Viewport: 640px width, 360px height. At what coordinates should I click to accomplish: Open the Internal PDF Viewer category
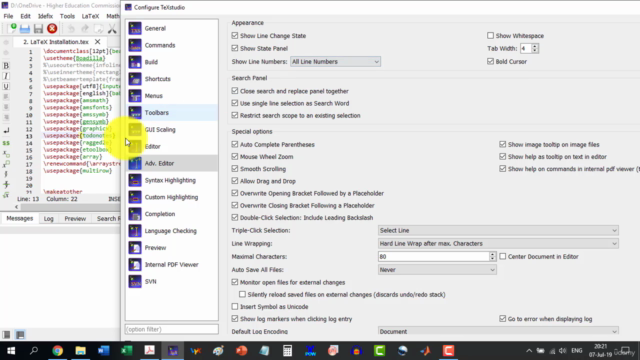pos(171,264)
